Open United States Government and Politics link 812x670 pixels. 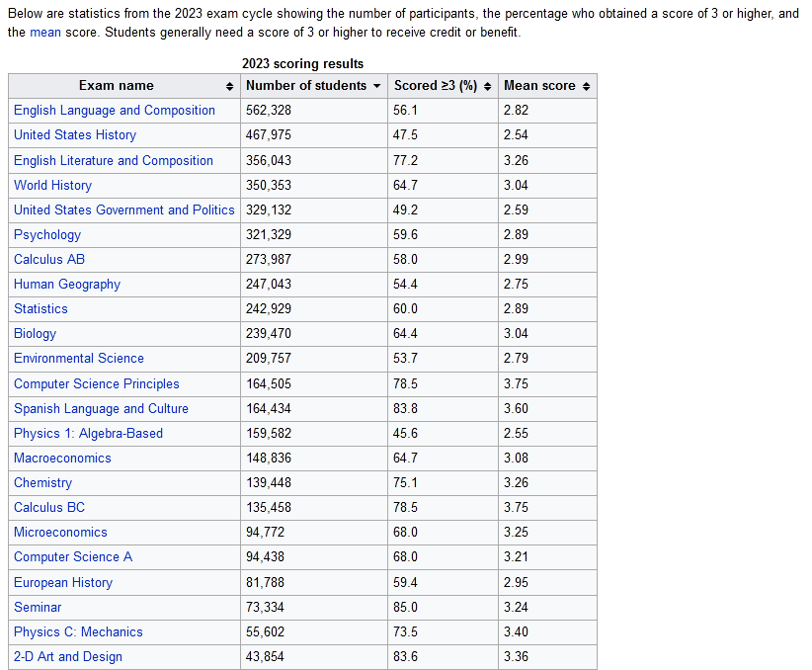pos(124,209)
